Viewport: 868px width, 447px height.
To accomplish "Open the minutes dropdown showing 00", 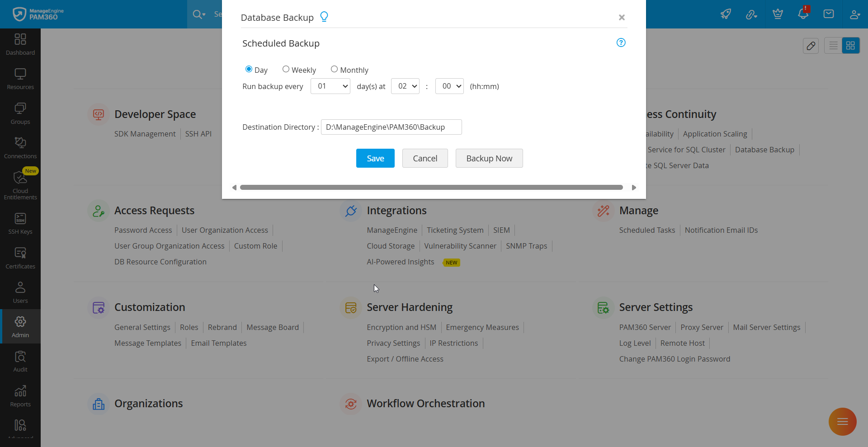I will [x=449, y=86].
